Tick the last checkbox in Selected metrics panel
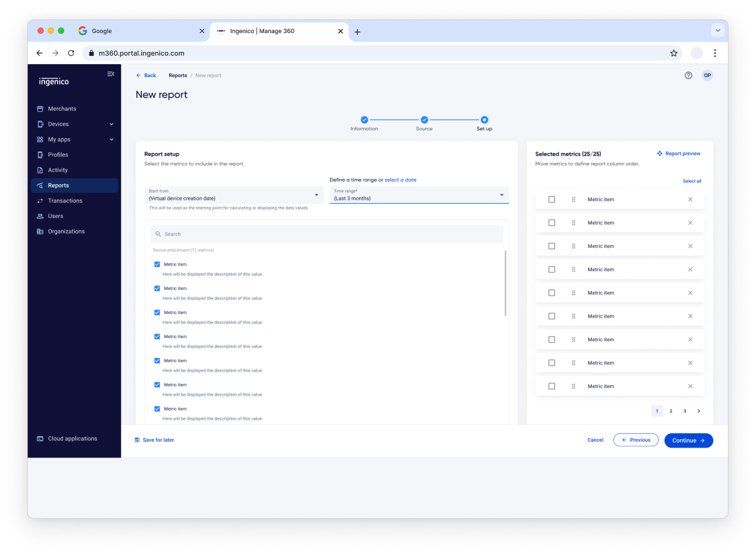This screenshot has height=554, width=756. coord(552,386)
